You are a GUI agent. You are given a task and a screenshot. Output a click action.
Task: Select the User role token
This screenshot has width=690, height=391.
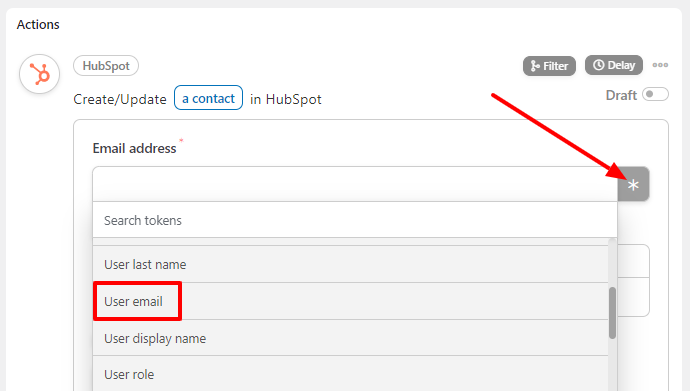pos(350,374)
